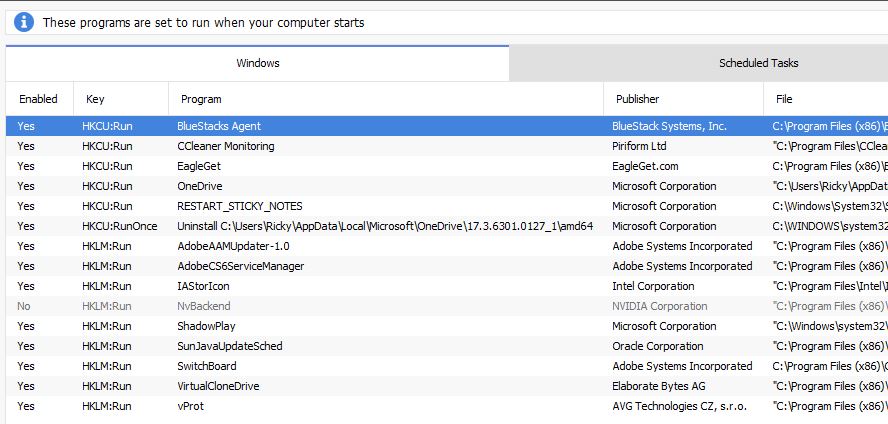
Task: Select the AdobeAAMUpdater-1.0 entry
Action: point(233,246)
